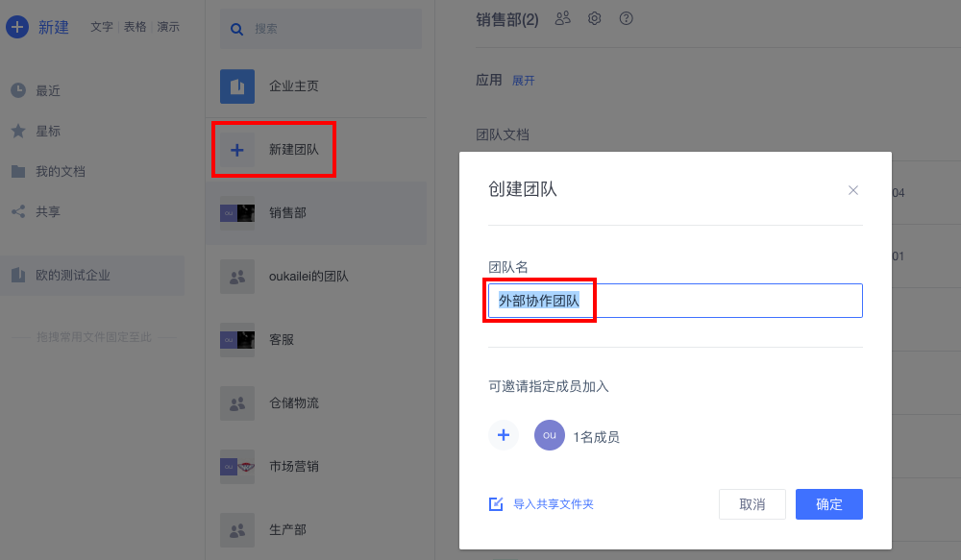Viewport: 961px width, 560px height.
Task: Select 欧的测试企业 in the sidebar
Action: point(92,275)
